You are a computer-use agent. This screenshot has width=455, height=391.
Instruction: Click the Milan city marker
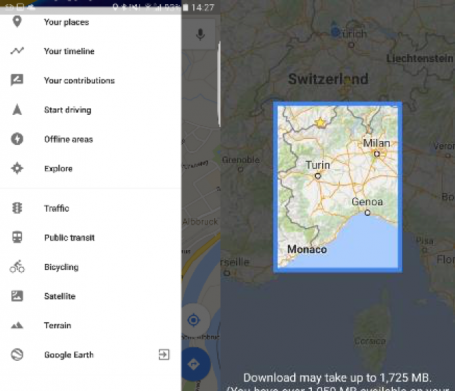377,154
